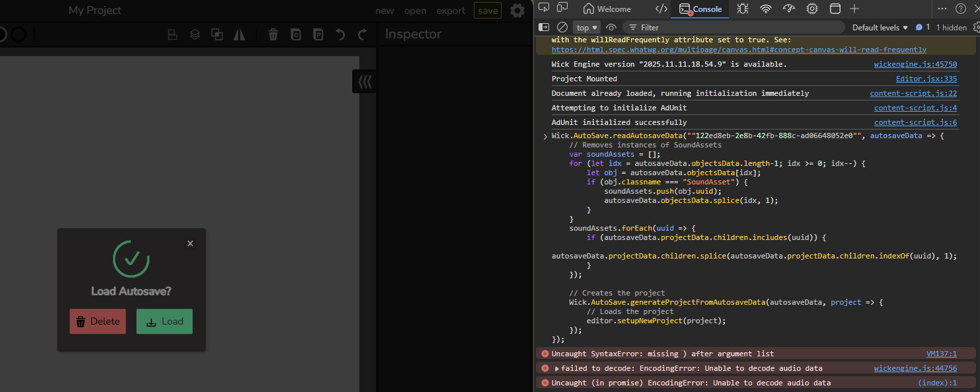This screenshot has height=392, width=980.
Task: Delete the autosave via red Delete button
Action: coord(98,321)
